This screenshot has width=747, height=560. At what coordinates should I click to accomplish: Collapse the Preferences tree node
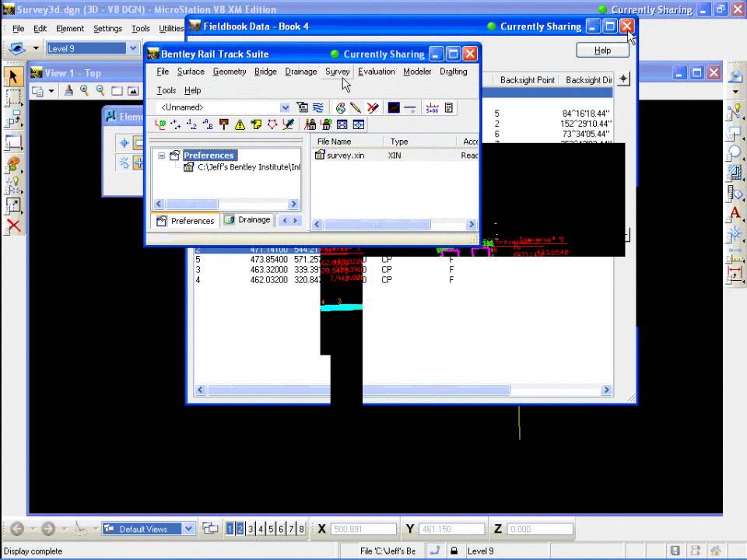point(162,156)
